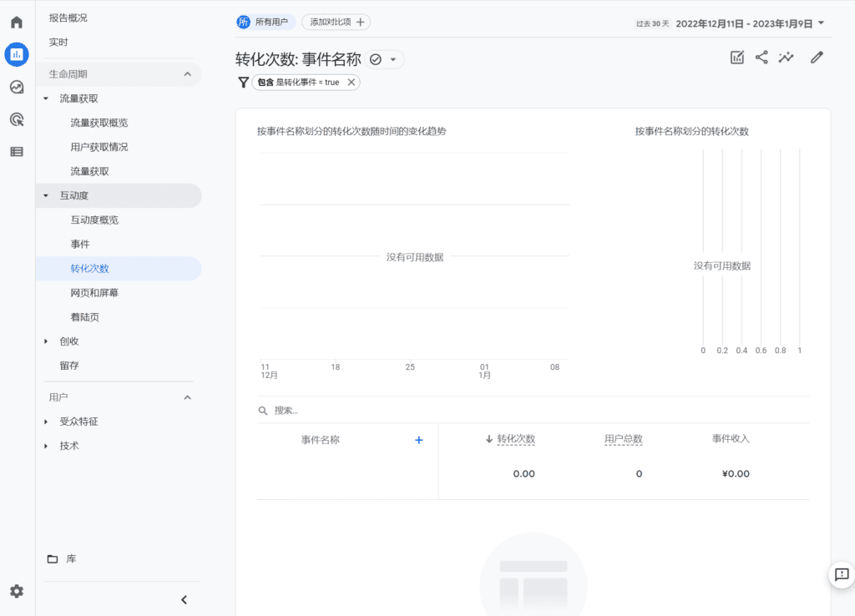Image resolution: width=855 pixels, height=616 pixels.
Task: Open 留存 report
Action: (x=69, y=366)
